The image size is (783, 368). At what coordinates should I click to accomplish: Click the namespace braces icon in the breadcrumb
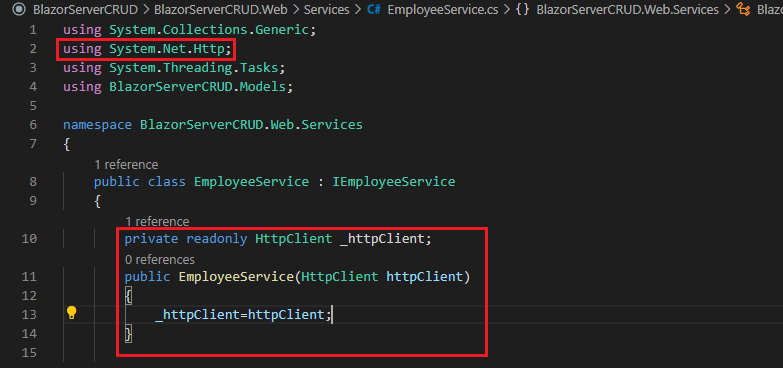click(x=522, y=9)
